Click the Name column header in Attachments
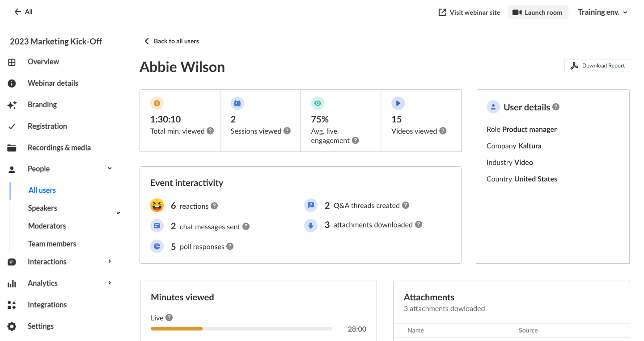 415,330
